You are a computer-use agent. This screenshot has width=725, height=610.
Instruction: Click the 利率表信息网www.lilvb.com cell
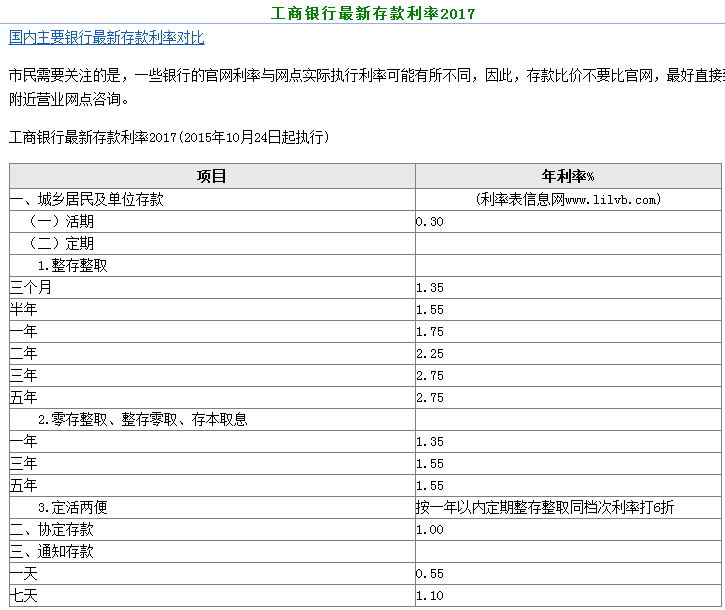coord(568,199)
